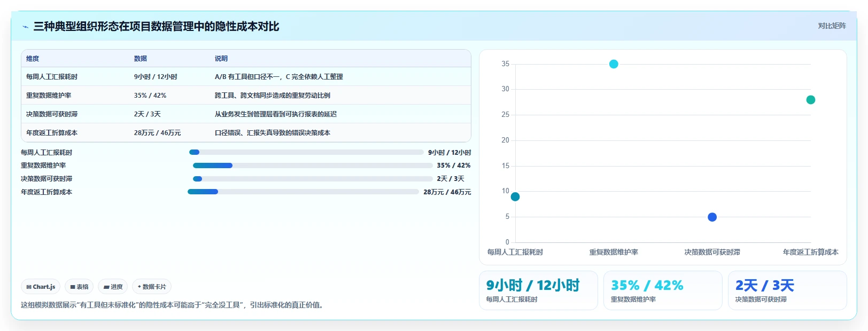Image resolution: width=868 pixels, height=331 pixels.
Task: Click the cyan chart point at value 35
Action: [x=614, y=64]
